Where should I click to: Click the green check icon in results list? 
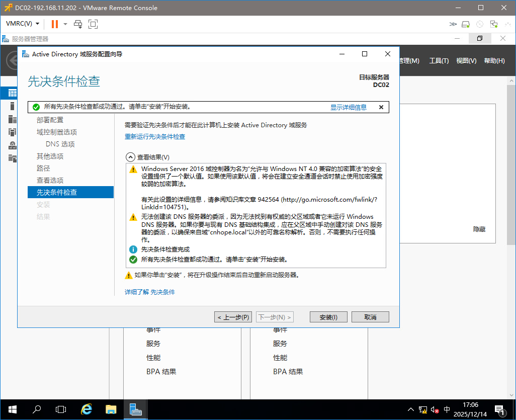(x=133, y=260)
